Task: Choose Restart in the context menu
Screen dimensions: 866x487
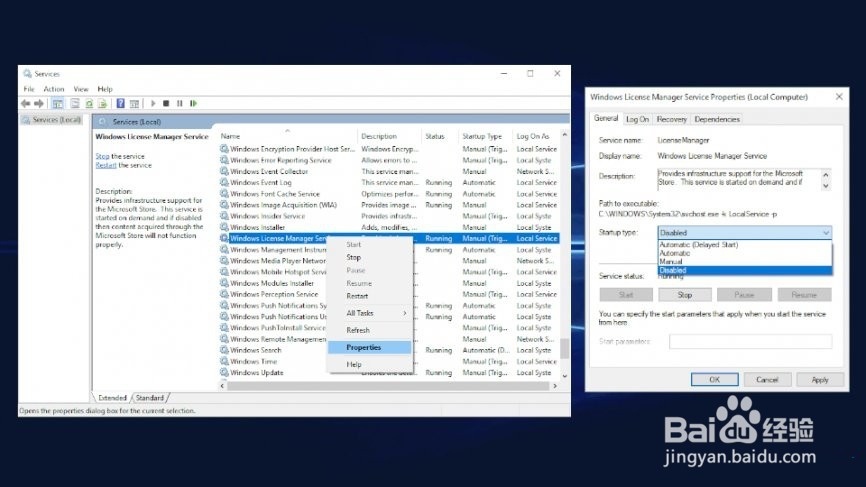Action: [357, 296]
